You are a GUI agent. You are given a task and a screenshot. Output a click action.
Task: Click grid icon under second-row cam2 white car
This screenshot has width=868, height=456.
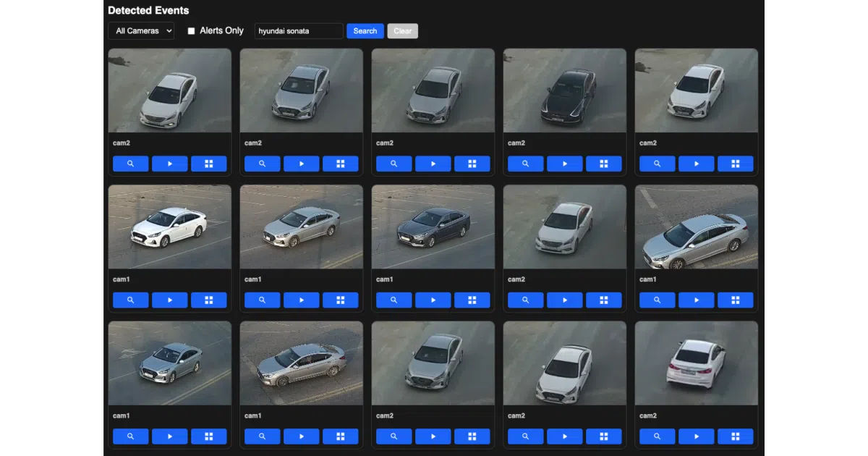pyautogui.click(x=604, y=300)
